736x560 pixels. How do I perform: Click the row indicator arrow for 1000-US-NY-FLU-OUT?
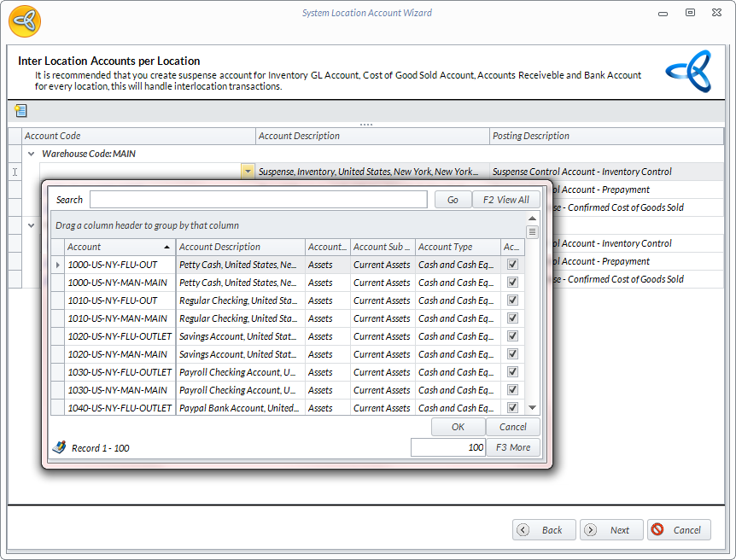(x=58, y=265)
